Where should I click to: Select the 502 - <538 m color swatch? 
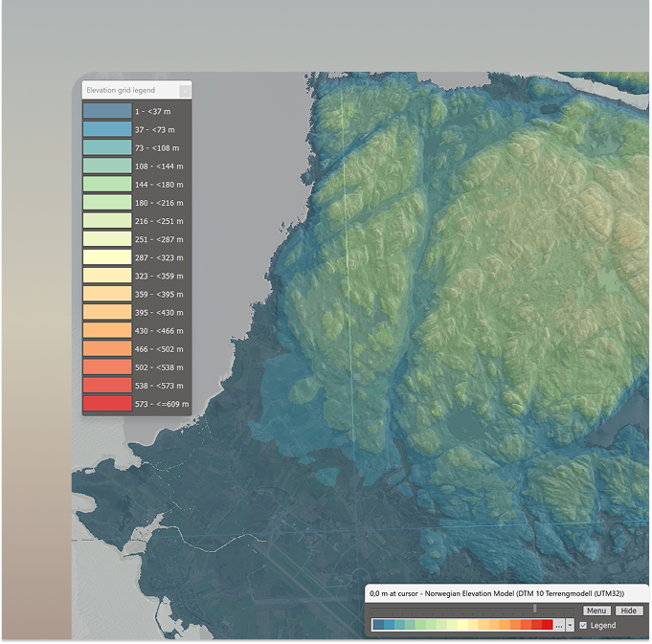click(107, 366)
